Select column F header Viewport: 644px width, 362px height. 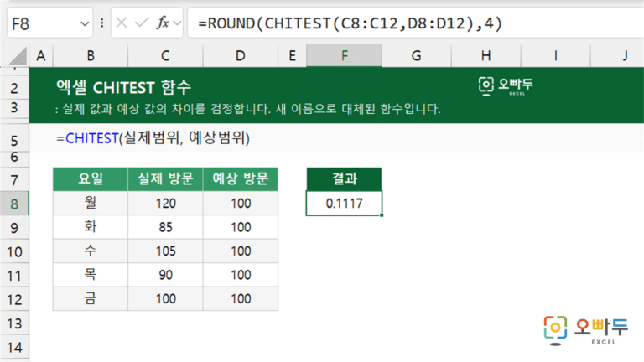tap(344, 55)
